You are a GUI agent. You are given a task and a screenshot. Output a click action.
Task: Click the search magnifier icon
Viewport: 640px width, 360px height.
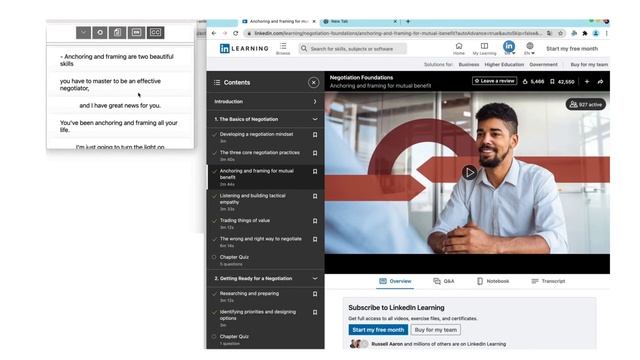(x=304, y=49)
